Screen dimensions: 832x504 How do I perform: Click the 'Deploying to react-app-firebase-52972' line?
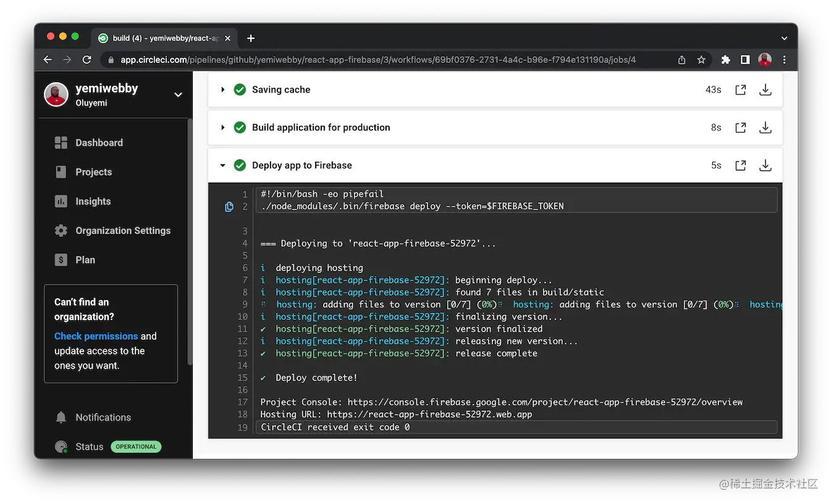tap(378, 243)
